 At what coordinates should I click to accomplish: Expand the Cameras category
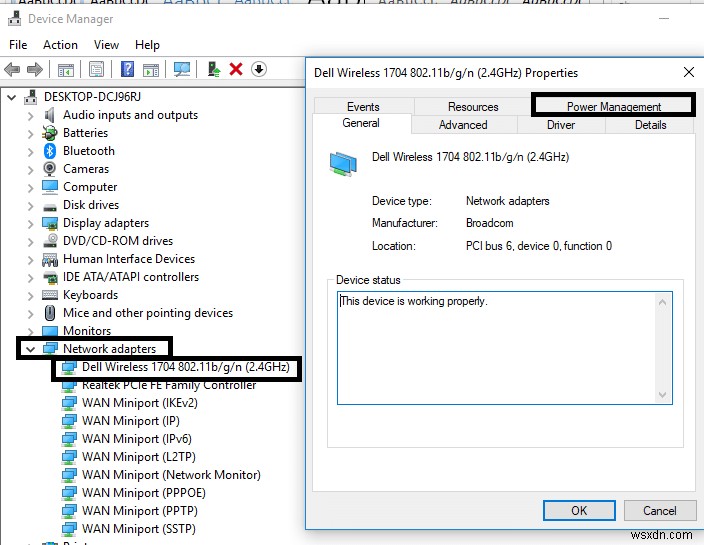[30, 170]
